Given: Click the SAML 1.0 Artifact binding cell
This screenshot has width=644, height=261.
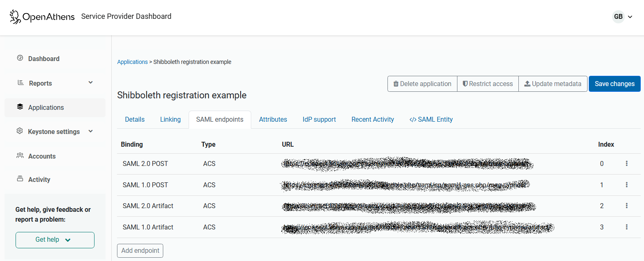Looking at the screenshot, I should (x=148, y=227).
